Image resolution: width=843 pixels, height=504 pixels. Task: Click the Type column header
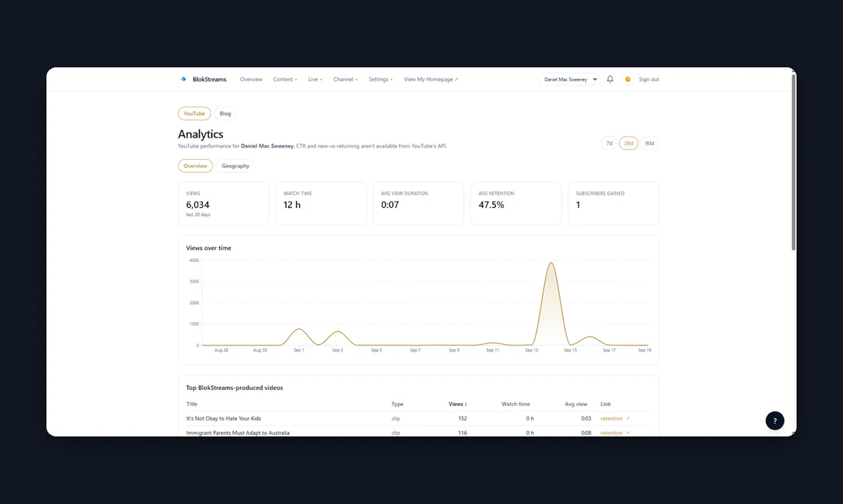[x=397, y=404]
